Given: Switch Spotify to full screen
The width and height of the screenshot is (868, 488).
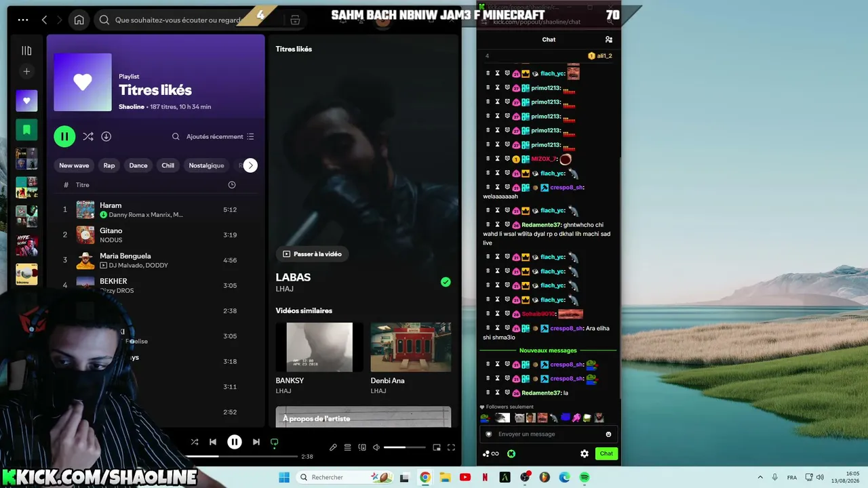Looking at the screenshot, I should (x=451, y=447).
